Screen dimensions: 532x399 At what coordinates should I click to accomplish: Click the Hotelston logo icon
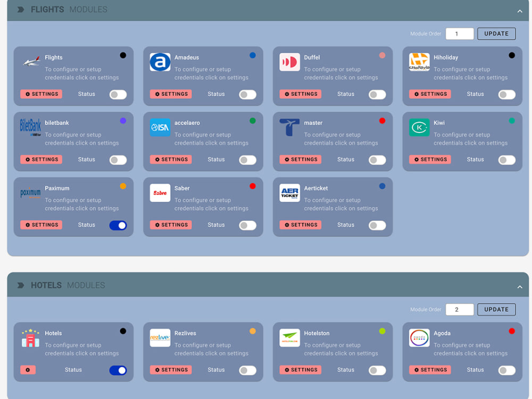(290, 338)
